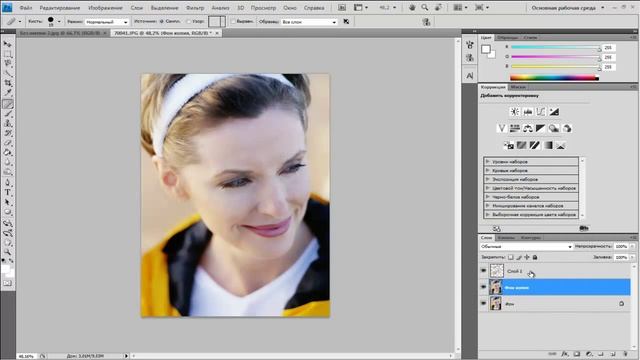The width and height of the screenshot is (640, 360).
Task: Select the Type (T) tool
Action: 8,192
